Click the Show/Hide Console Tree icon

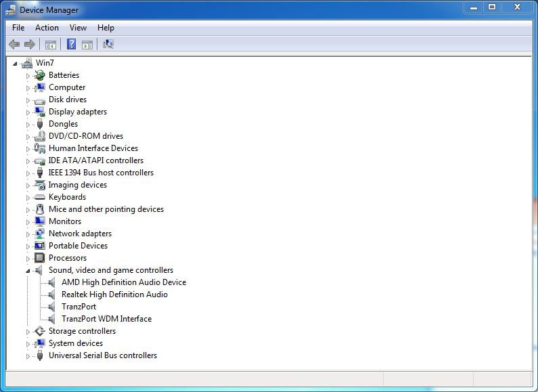pyautogui.click(x=50, y=45)
